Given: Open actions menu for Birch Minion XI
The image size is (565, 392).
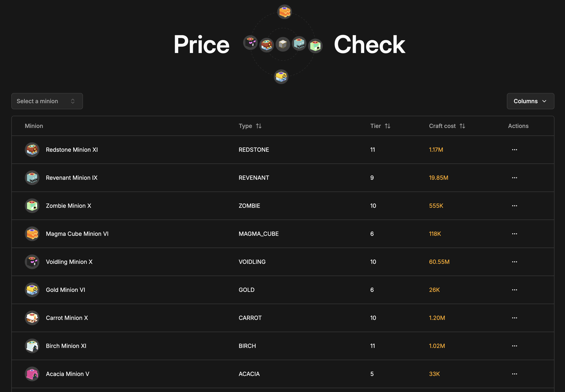Looking at the screenshot, I should tap(515, 345).
